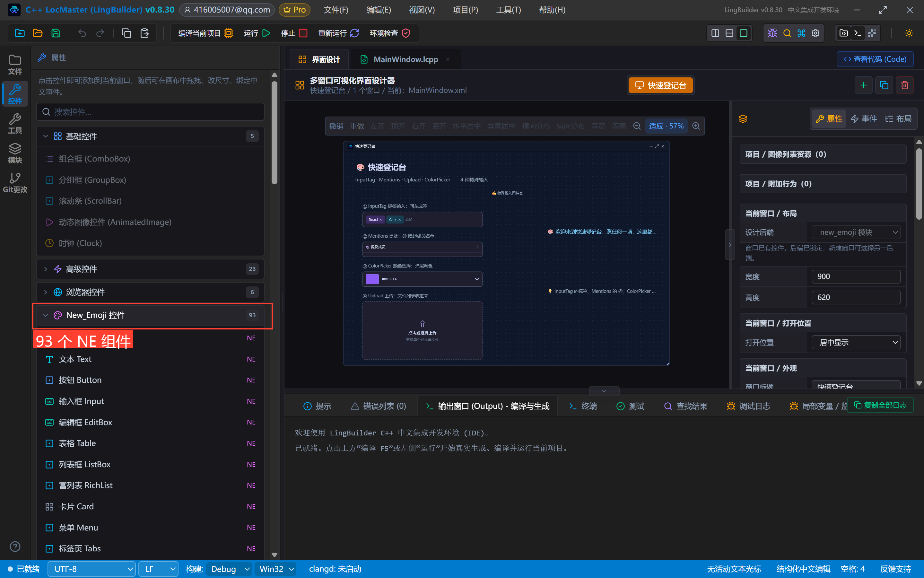
Task: Open a project with the open-folder icon
Action: coord(38,33)
